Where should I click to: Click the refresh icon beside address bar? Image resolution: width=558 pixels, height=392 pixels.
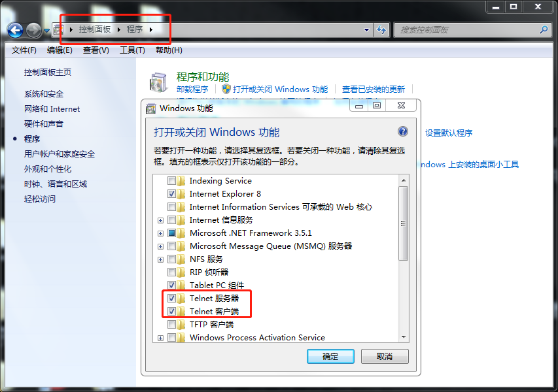[381, 30]
